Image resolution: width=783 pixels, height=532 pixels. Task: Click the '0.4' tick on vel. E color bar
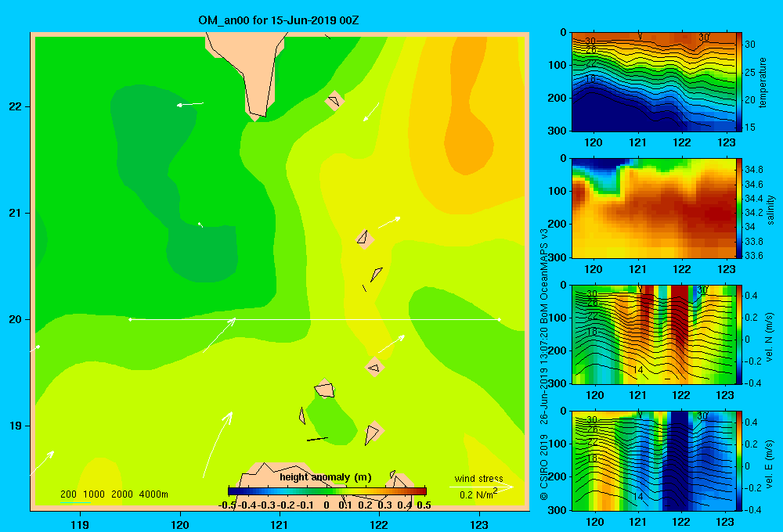751,422
